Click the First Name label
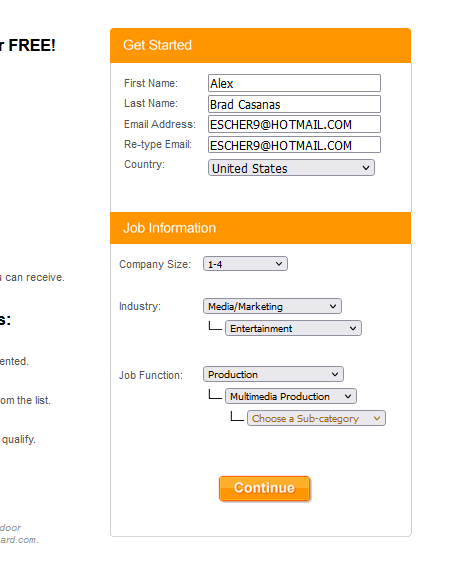Image resolution: width=458 pixels, height=579 pixels. 151,83
